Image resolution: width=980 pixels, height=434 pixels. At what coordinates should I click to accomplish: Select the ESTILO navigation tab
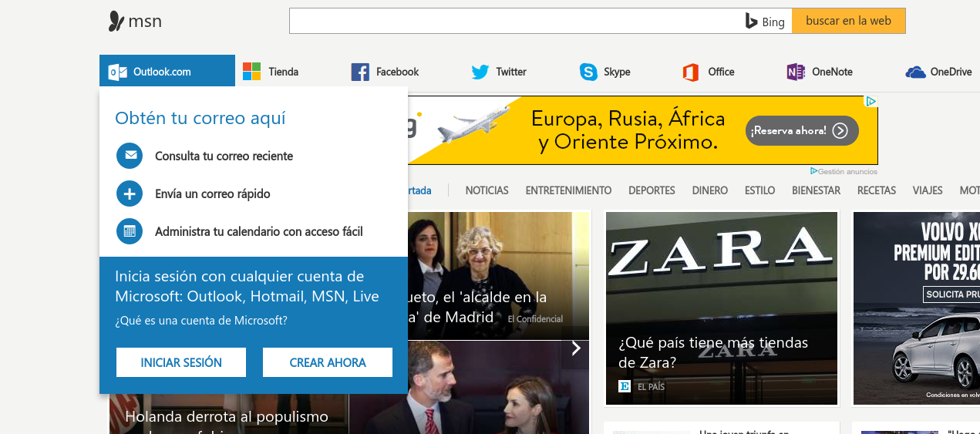[760, 190]
